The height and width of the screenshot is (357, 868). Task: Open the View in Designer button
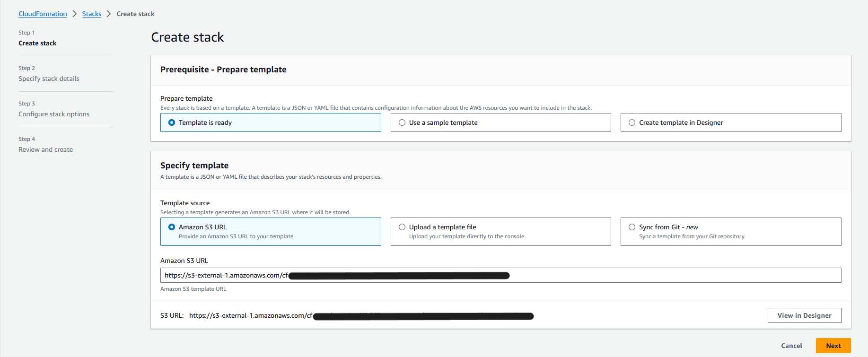(x=804, y=315)
